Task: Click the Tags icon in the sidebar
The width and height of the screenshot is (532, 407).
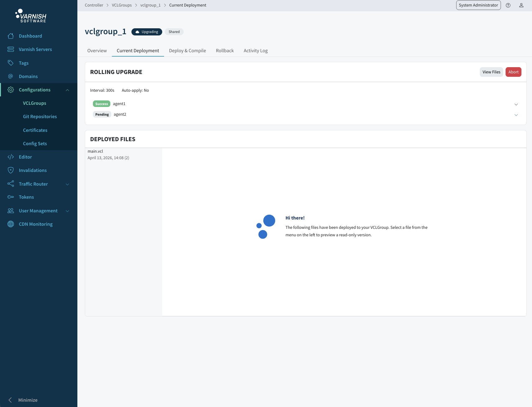Action: click(x=11, y=63)
